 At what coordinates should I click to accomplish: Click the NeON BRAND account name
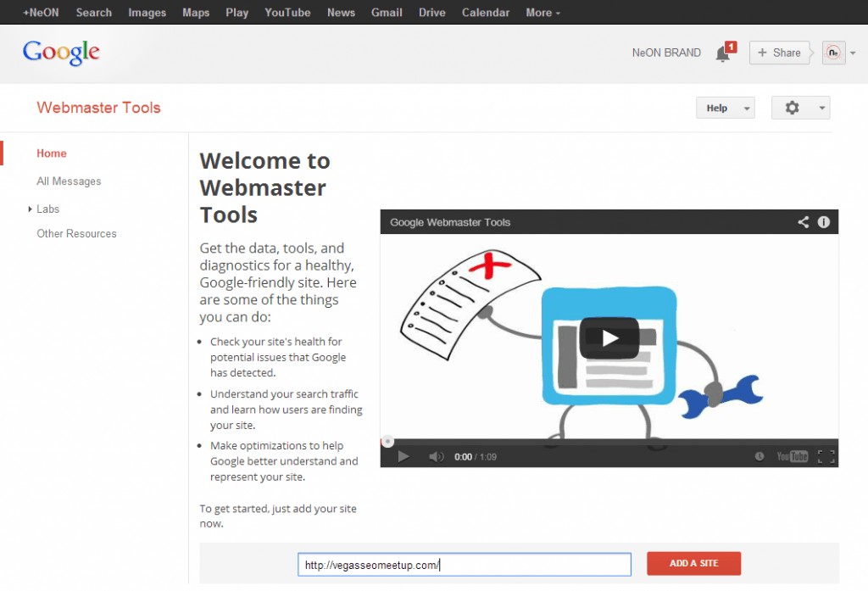click(666, 53)
